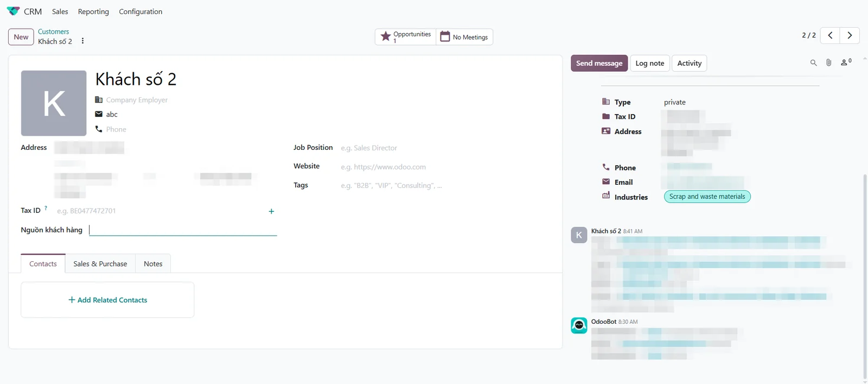Viewport: 868px width, 384px height.
Task: Switch to the Contacts tab
Action: click(43, 263)
